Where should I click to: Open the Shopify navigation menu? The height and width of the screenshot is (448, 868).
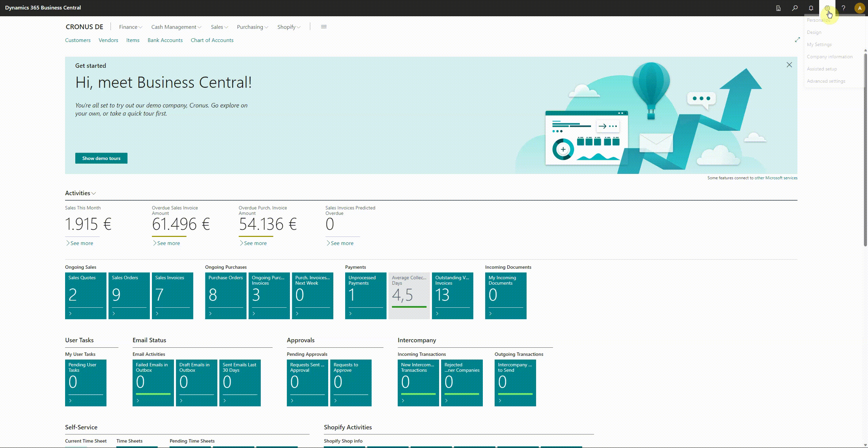pos(289,27)
